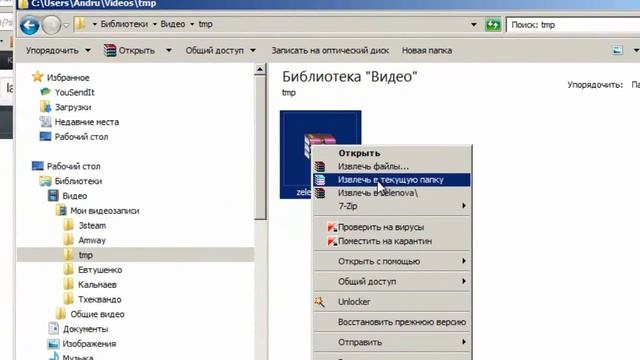Open 'Недавние места' in favorites

point(87,122)
